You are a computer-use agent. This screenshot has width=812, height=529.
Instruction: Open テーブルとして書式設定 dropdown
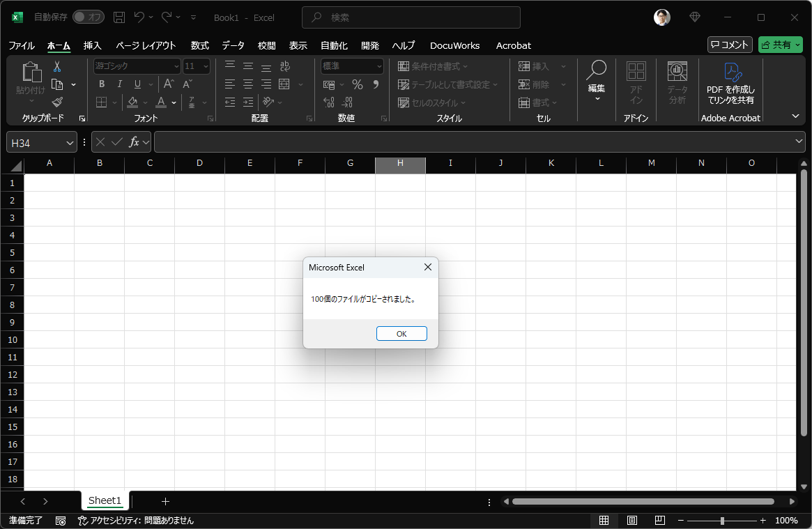pyautogui.click(x=447, y=84)
